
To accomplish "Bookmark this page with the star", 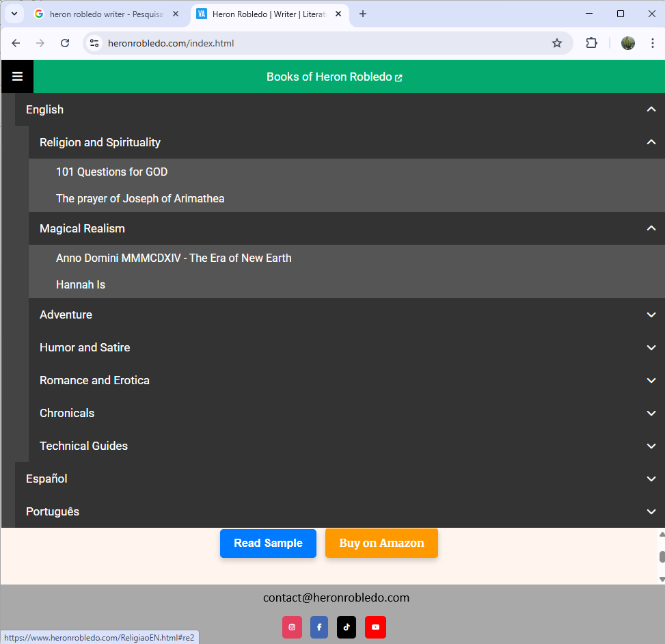I will 557,43.
